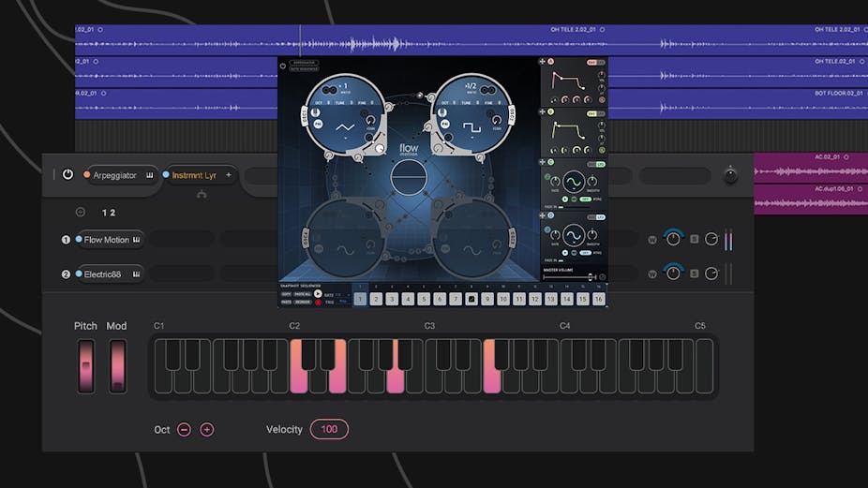868x488 pixels.
Task: Click Electric88 layer's blue pan knob
Action: point(673,273)
